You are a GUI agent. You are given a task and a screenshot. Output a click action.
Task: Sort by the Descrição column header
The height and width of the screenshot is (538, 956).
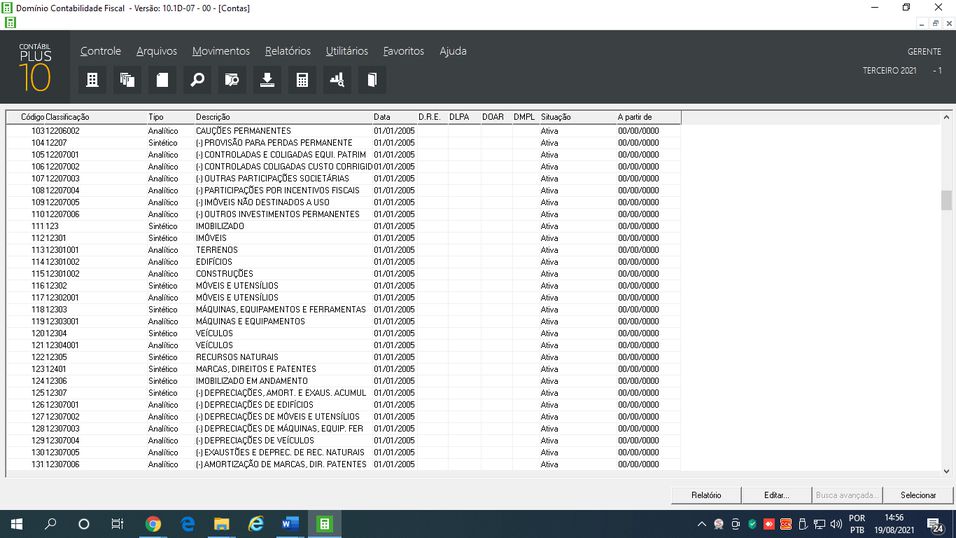tap(213, 117)
